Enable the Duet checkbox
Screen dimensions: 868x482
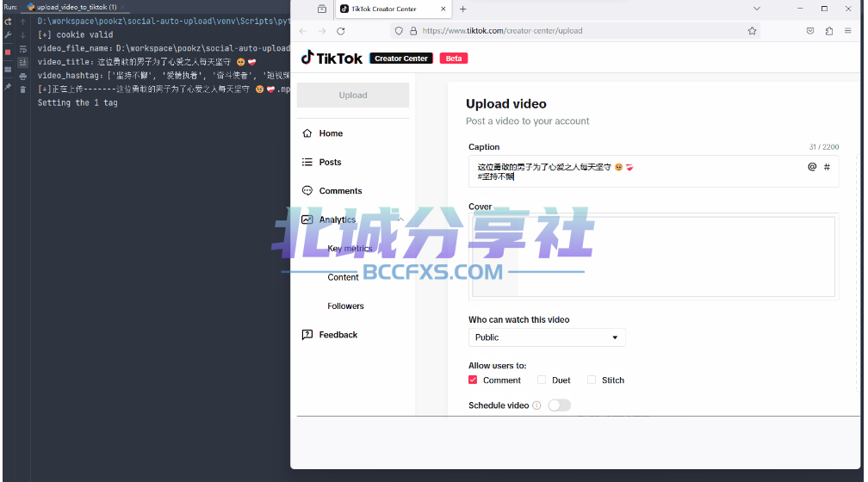point(542,380)
